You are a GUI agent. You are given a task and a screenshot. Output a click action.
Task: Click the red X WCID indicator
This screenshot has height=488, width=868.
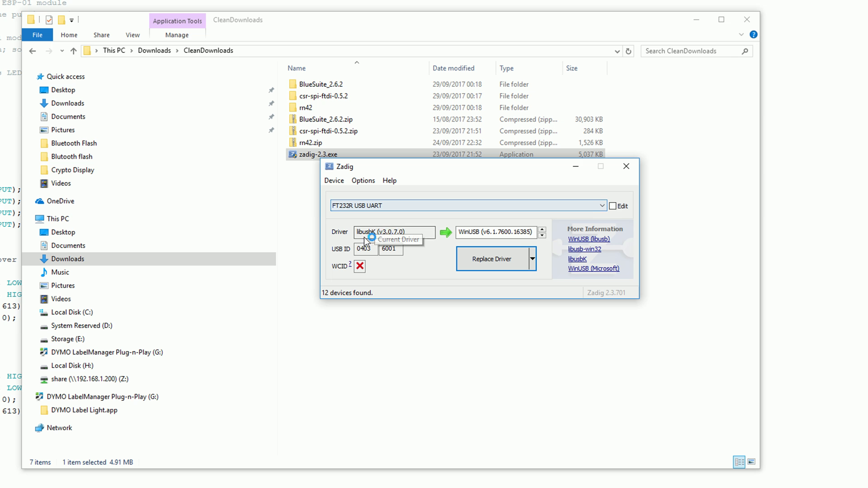coord(360,266)
